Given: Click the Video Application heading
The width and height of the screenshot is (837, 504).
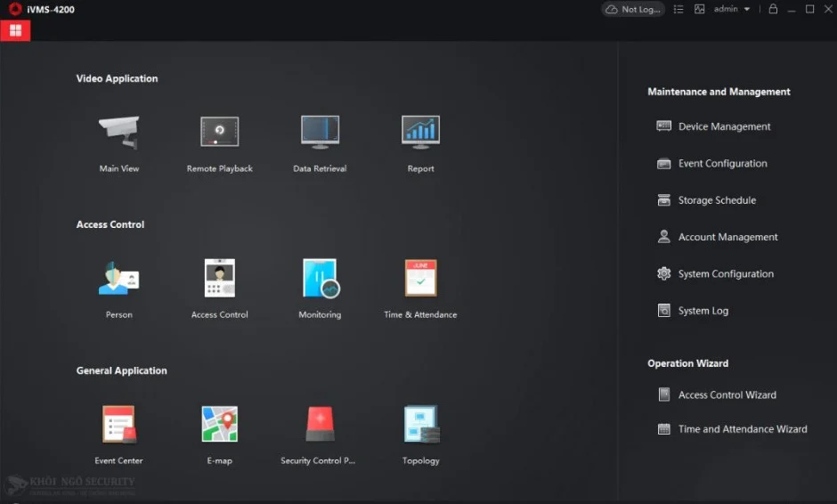Looking at the screenshot, I should pyautogui.click(x=117, y=78).
